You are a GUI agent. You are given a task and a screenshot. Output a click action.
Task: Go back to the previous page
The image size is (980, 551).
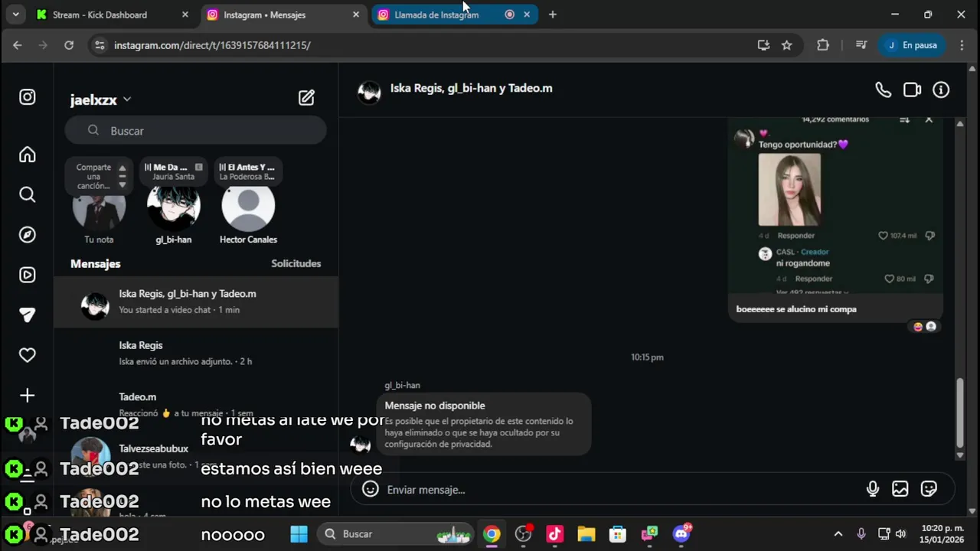click(x=17, y=45)
